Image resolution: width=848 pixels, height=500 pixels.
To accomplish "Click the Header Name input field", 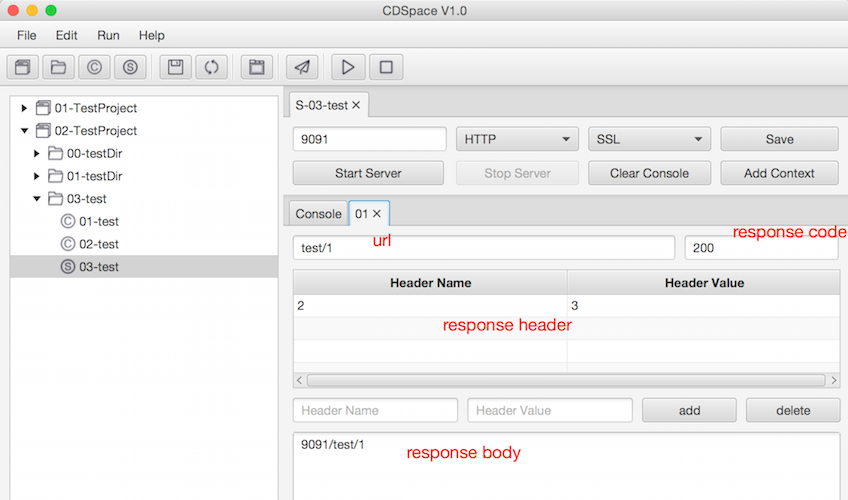I will 375,410.
